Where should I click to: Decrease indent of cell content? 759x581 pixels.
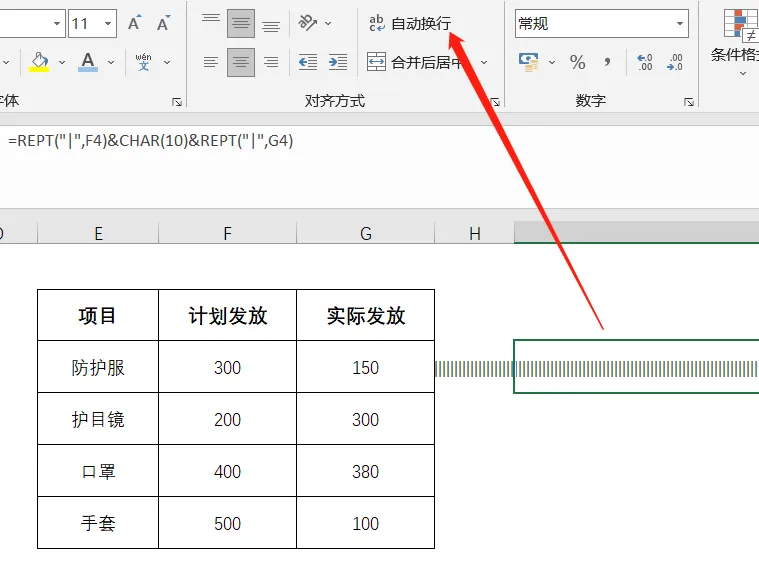pos(307,62)
